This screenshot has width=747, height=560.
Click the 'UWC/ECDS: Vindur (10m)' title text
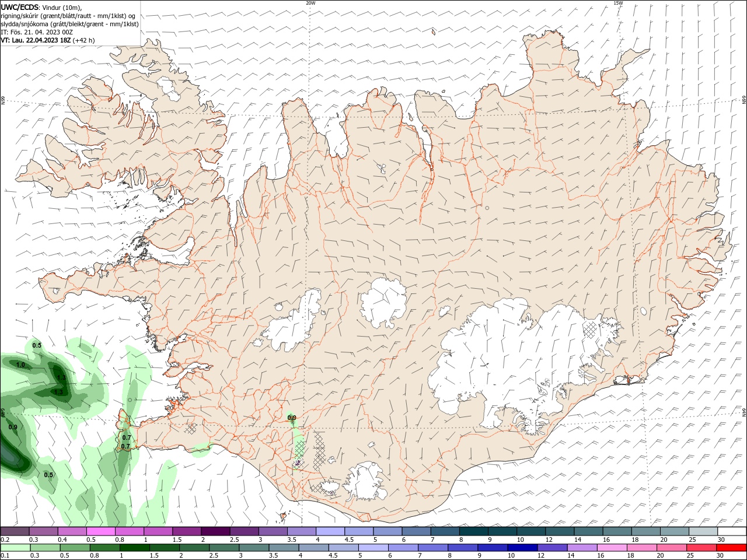pos(41,7)
